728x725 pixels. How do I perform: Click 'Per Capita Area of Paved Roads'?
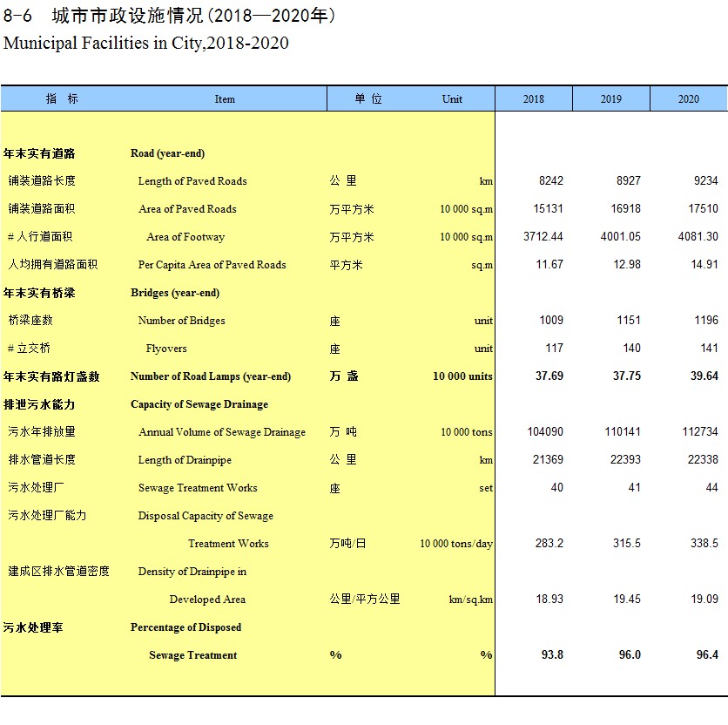[212, 265]
